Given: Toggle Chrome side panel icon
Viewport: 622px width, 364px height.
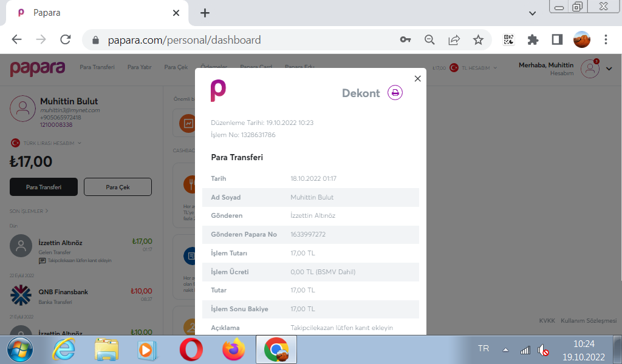Looking at the screenshot, I should tap(557, 40).
